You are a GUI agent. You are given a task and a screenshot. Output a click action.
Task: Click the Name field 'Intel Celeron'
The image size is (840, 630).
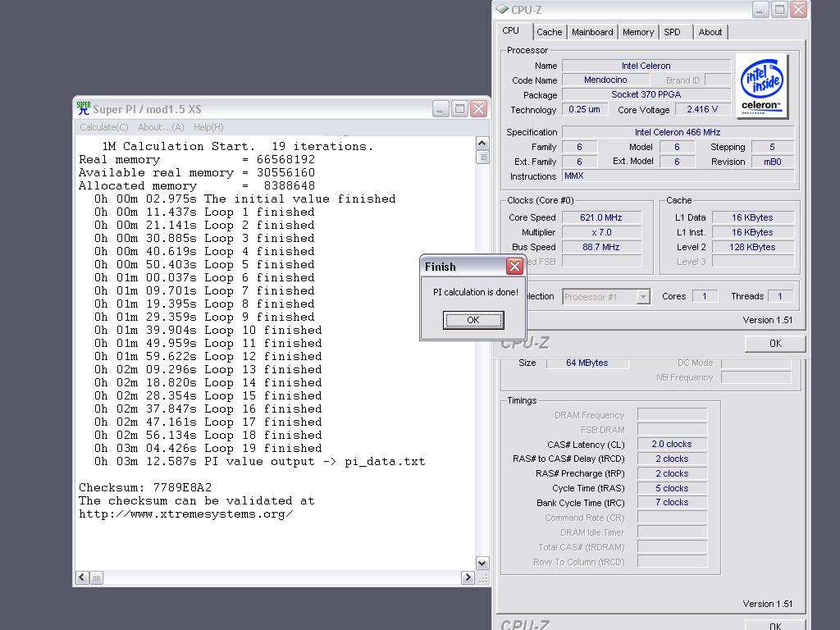[x=646, y=66]
